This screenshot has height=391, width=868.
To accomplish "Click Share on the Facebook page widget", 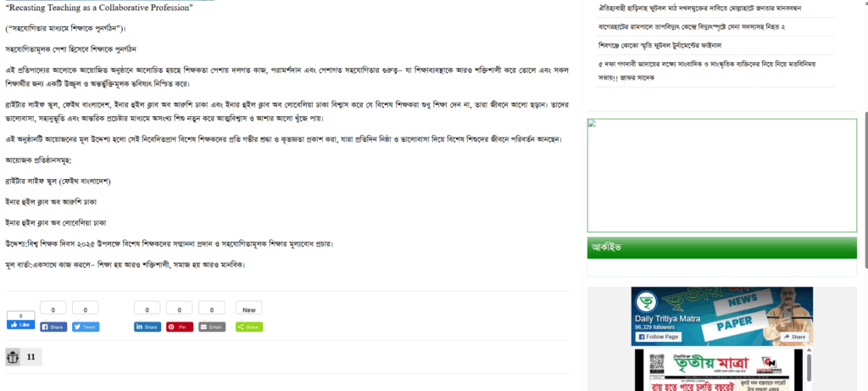I will (795, 337).
